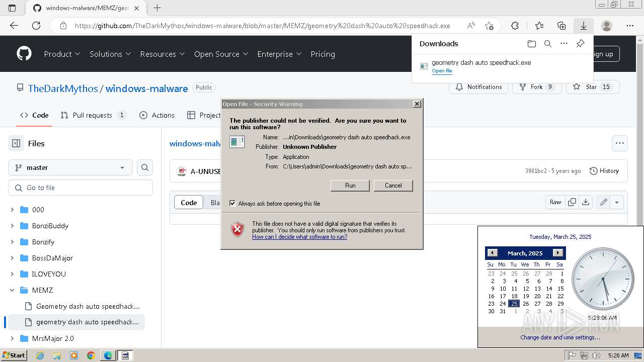Expand the ILOVEYOU folder
Screen dimensions: 644x362
[12, 274]
